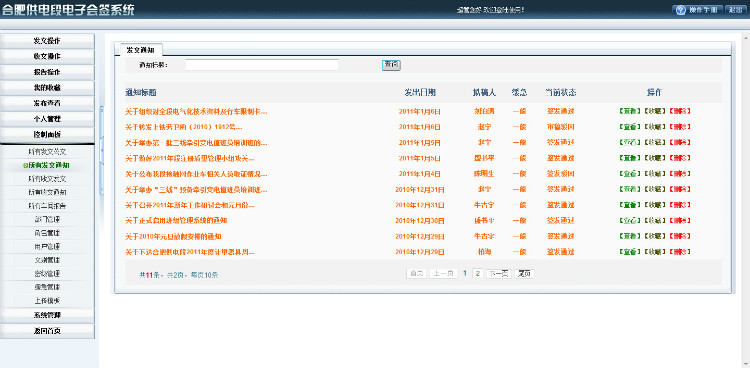
Task: Click 查看 for the 1912号 notice
Action: click(629, 127)
